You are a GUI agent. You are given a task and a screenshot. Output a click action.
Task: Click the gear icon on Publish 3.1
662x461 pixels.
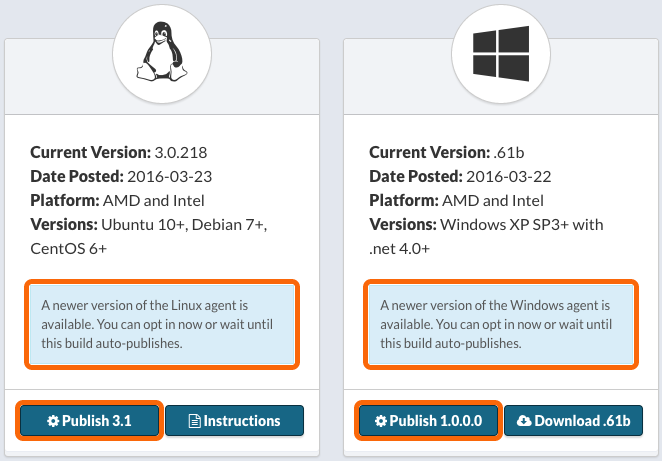point(53,421)
